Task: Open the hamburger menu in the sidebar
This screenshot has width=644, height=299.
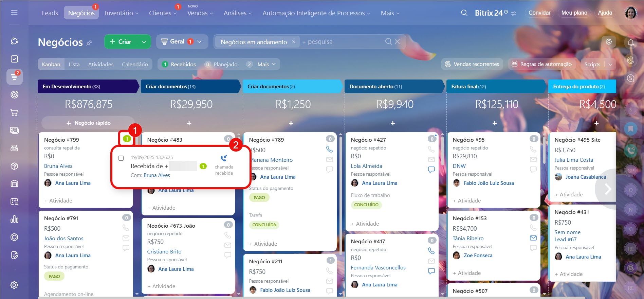Action: click(14, 13)
